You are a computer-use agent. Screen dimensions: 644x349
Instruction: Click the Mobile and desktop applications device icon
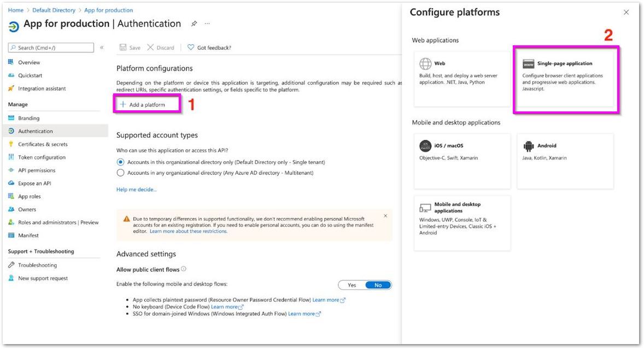[425, 208]
